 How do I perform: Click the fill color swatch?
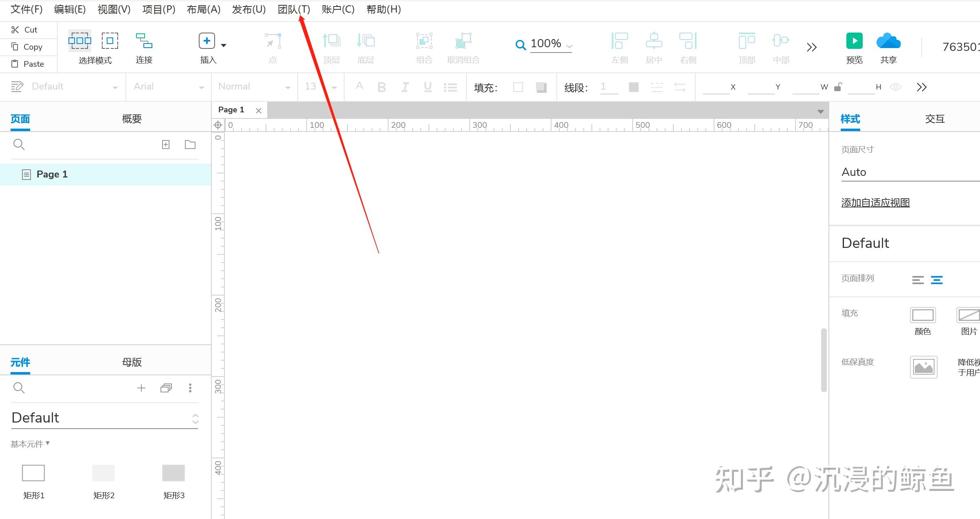[x=518, y=87]
